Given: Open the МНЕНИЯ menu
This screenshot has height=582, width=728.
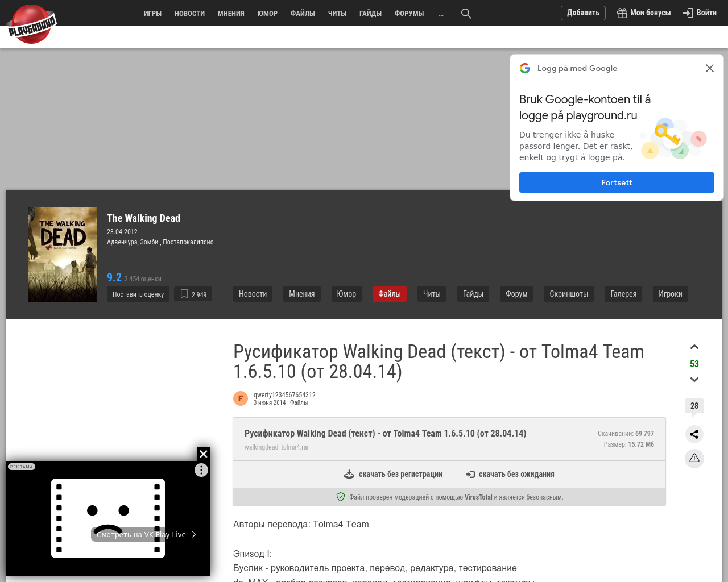Looking at the screenshot, I should coord(231,14).
